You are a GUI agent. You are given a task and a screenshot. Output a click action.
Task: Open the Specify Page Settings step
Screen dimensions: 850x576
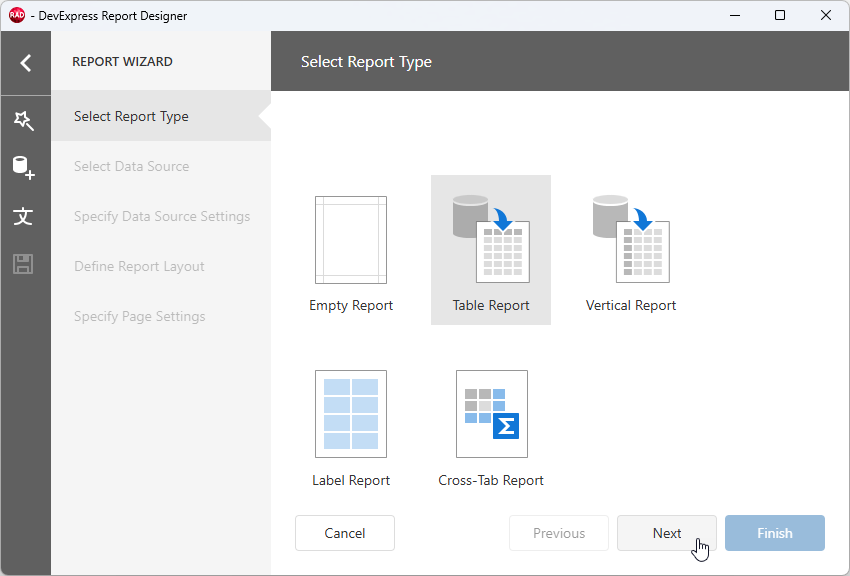click(x=139, y=316)
